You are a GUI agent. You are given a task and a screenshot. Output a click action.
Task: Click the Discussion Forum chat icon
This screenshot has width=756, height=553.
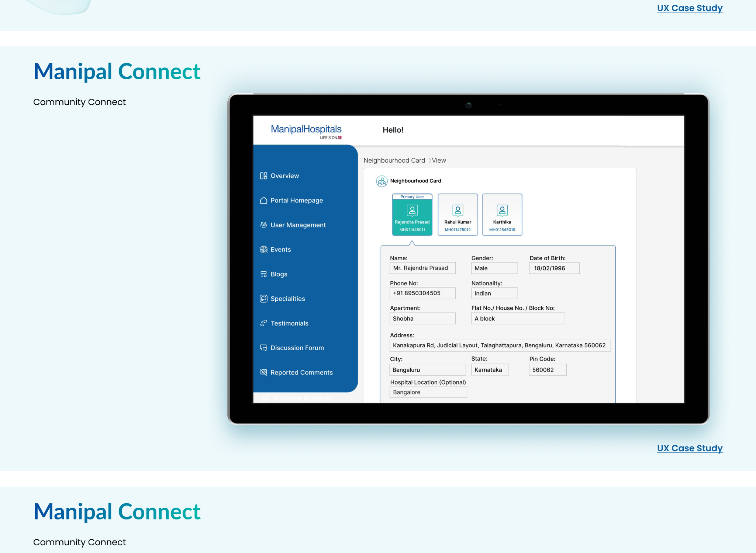point(263,348)
